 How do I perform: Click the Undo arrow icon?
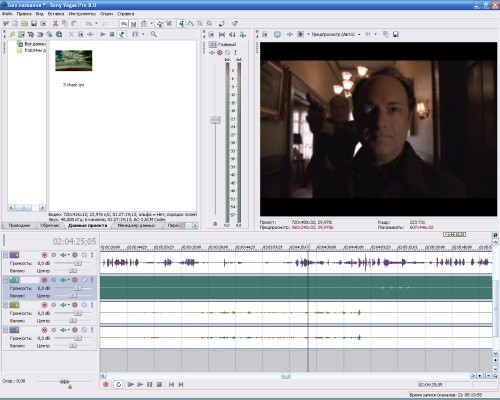pos(89,23)
